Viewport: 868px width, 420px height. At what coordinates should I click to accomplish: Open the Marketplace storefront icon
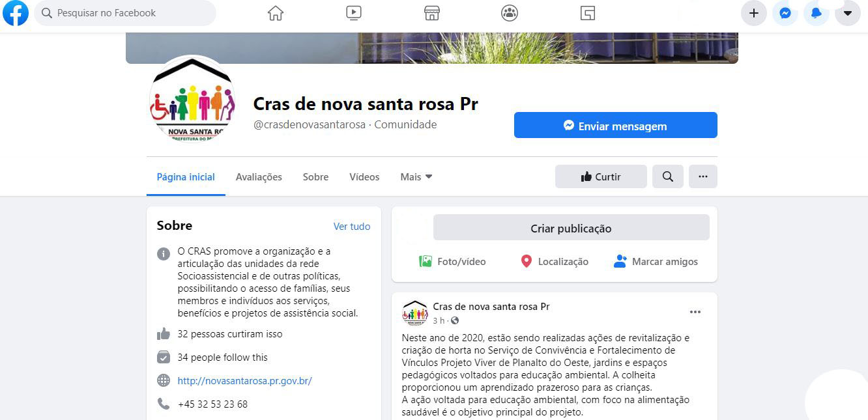pos(431,13)
